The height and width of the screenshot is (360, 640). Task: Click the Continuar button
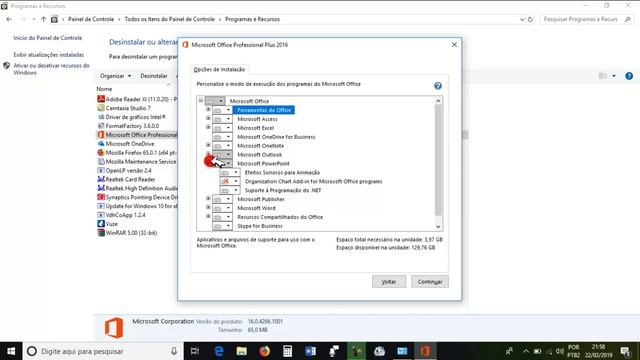pyautogui.click(x=430, y=282)
